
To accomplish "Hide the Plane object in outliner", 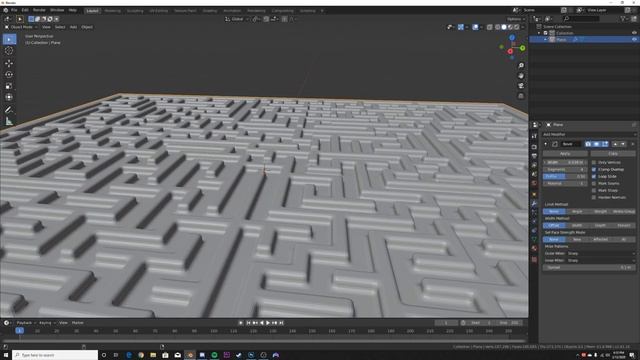I will click(634, 40).
